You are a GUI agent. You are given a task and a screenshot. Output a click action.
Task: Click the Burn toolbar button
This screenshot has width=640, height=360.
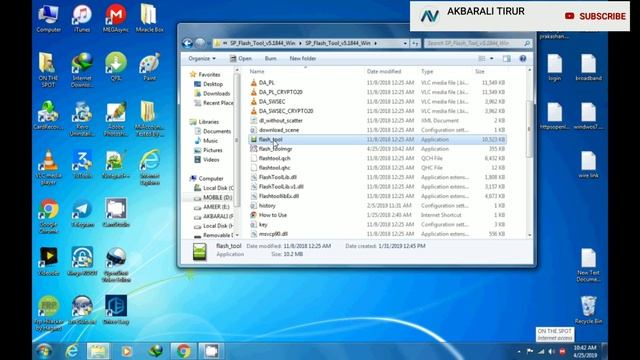(271, 58)
